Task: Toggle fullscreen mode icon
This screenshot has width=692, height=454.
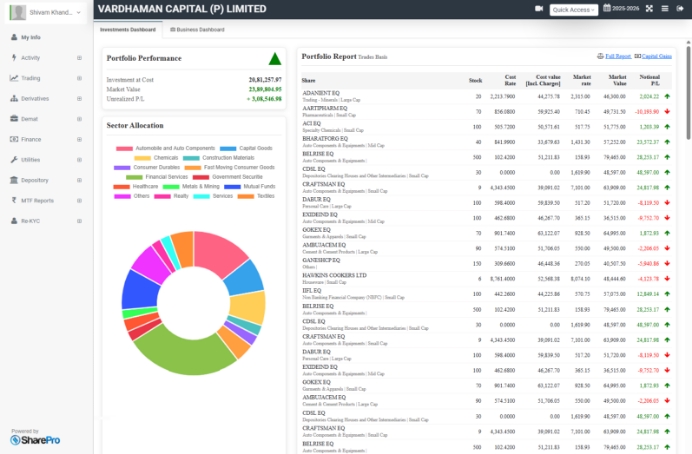Action: [x=649, y=9]
